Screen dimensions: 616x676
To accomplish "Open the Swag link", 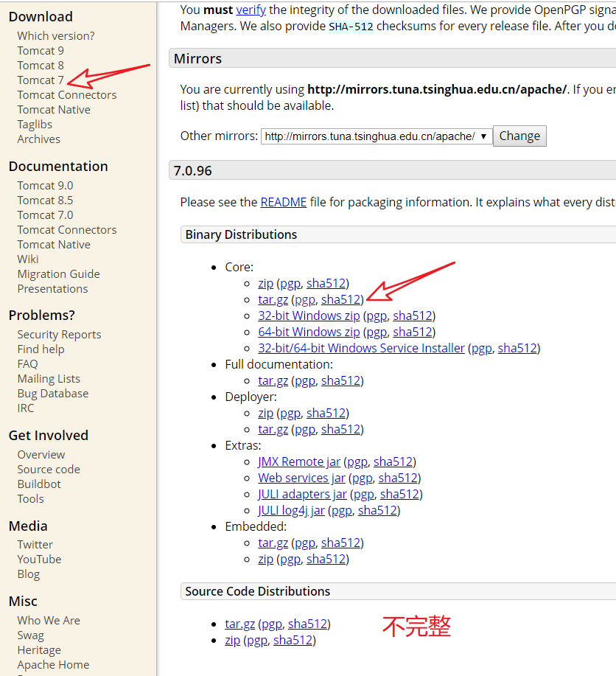I will pos(31,635).
